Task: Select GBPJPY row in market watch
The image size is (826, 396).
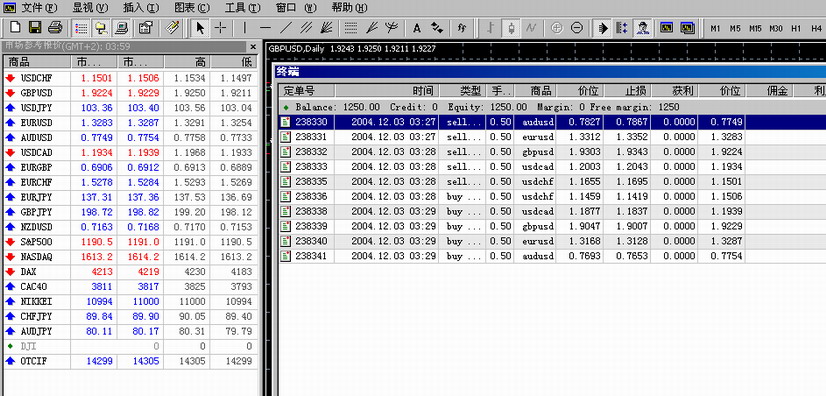Action: coord(130,212)
